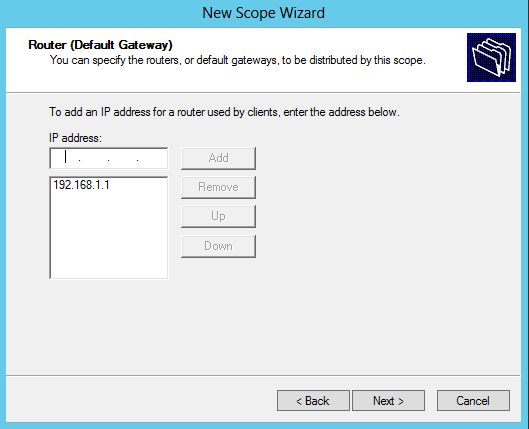Click the Router (Default Gateway) heading
The image size is (529, 429).
pyautogui.click(x=100, y=45)
